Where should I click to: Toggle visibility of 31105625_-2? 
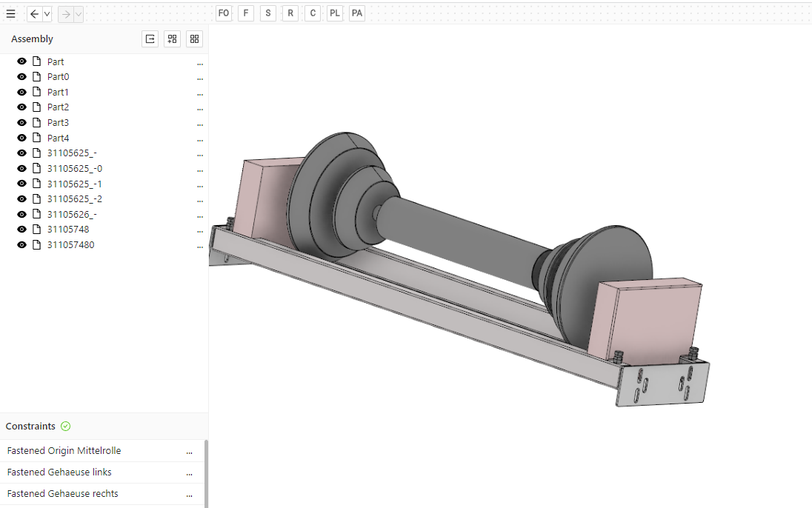pos(21,199)
